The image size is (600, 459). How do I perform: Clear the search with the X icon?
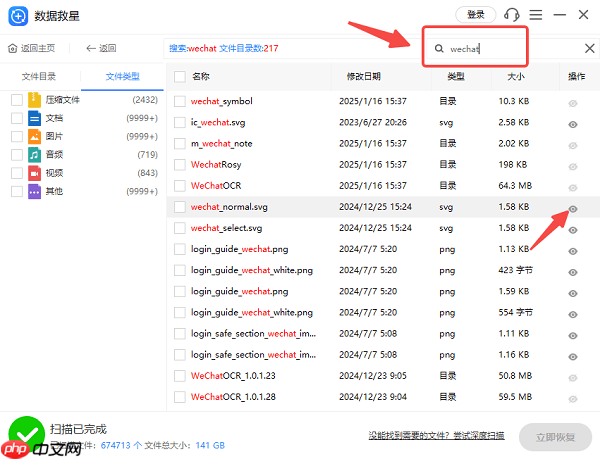[x=589, y=48]
